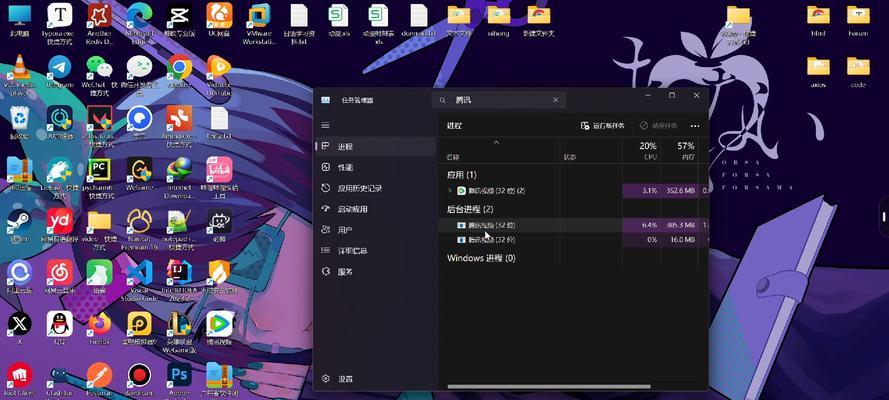Open the html folder on the desktop
Screen dimensions: 889x400
pos(818,15)
